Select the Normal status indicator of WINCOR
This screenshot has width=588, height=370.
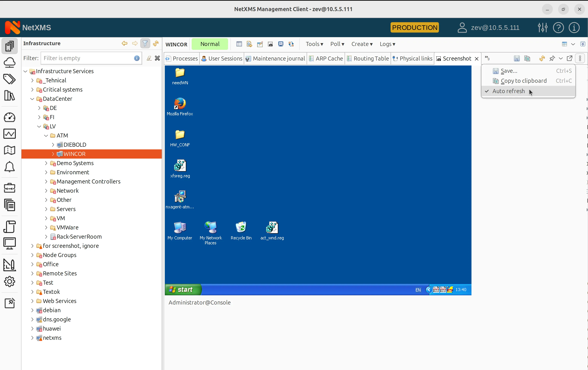(x=210, y=44)
